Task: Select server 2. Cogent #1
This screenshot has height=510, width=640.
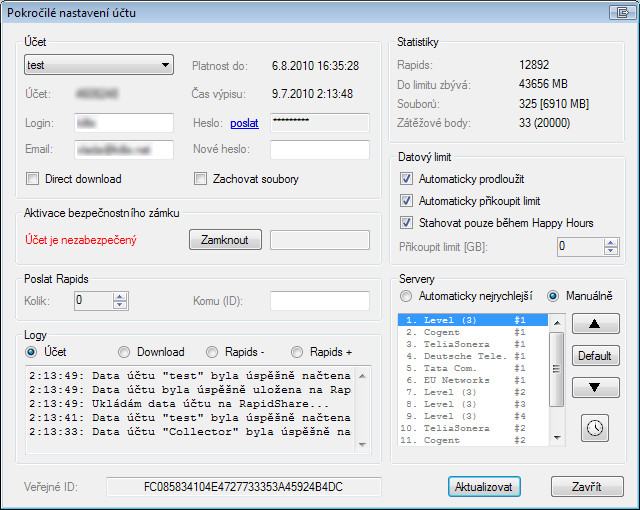Action: point(473,332)
